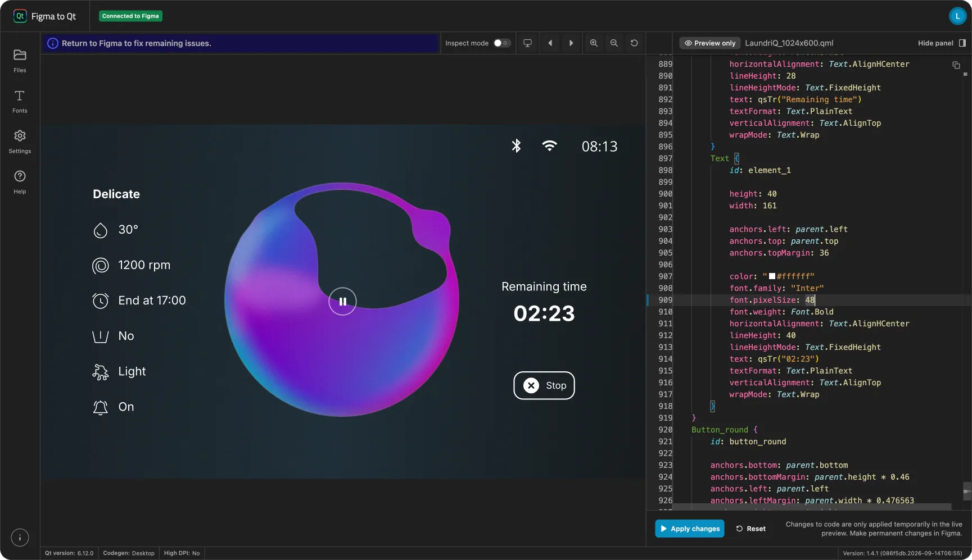Click the Preview only badge
Screen dimensions: 972x560
pyautogui.click(x=709, y=43)
